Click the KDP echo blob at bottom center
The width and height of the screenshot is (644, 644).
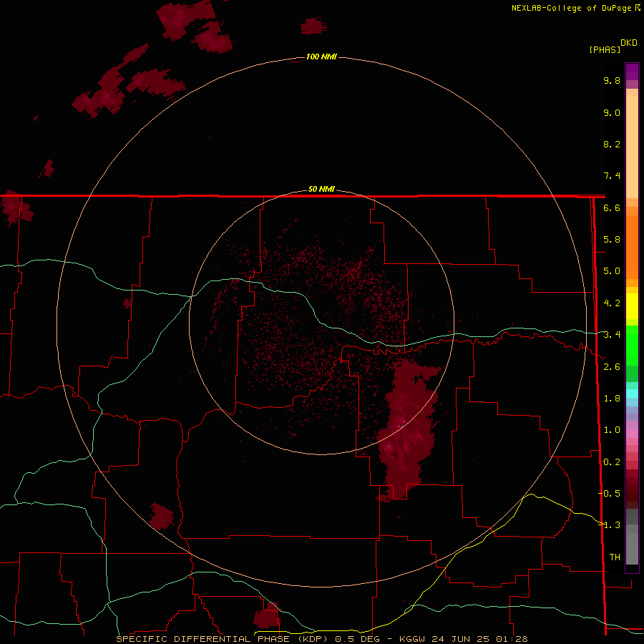click(x=267, y=616)
